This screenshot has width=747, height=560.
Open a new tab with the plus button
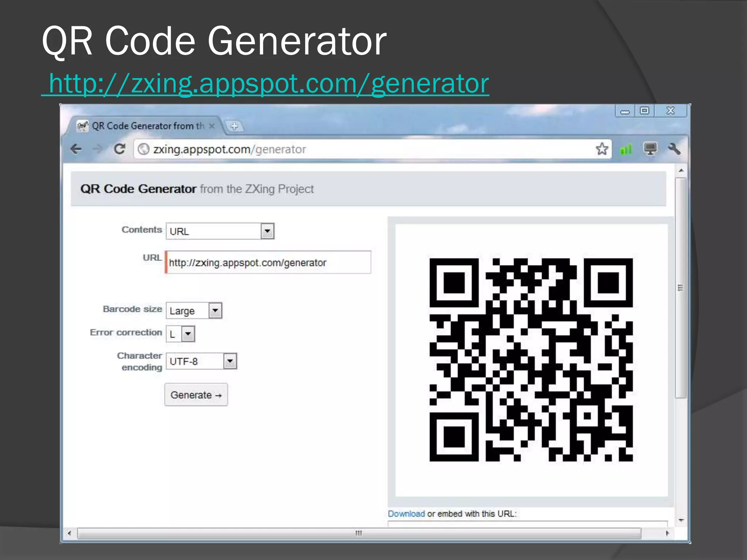[x=234, y=126]
